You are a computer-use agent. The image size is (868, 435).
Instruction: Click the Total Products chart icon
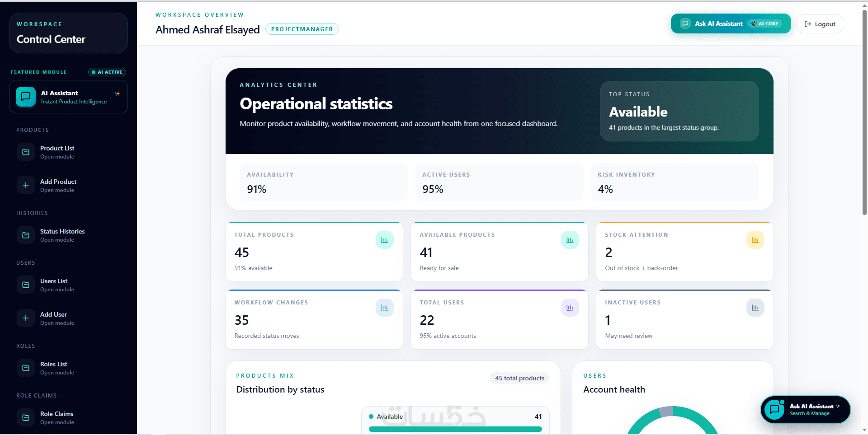(x=385, y=240)
